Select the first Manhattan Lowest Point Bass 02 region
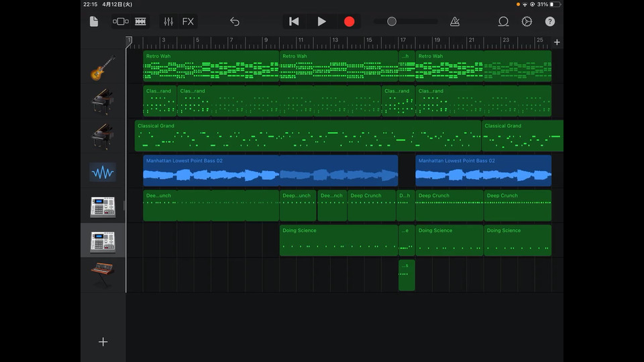 [x=270, y=171]
